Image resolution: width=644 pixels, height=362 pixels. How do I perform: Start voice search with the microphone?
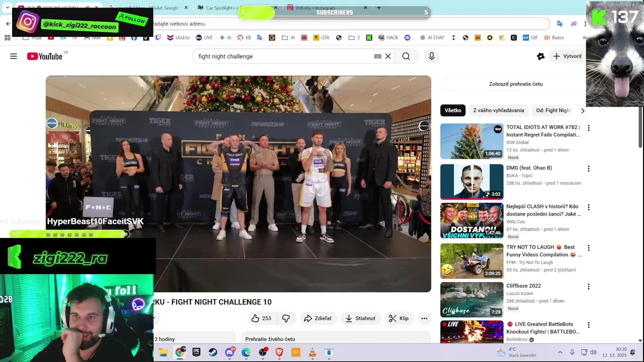(431, 56)
